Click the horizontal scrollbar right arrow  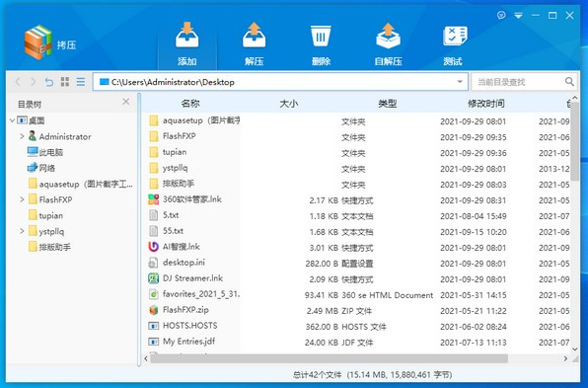(565, 358)
